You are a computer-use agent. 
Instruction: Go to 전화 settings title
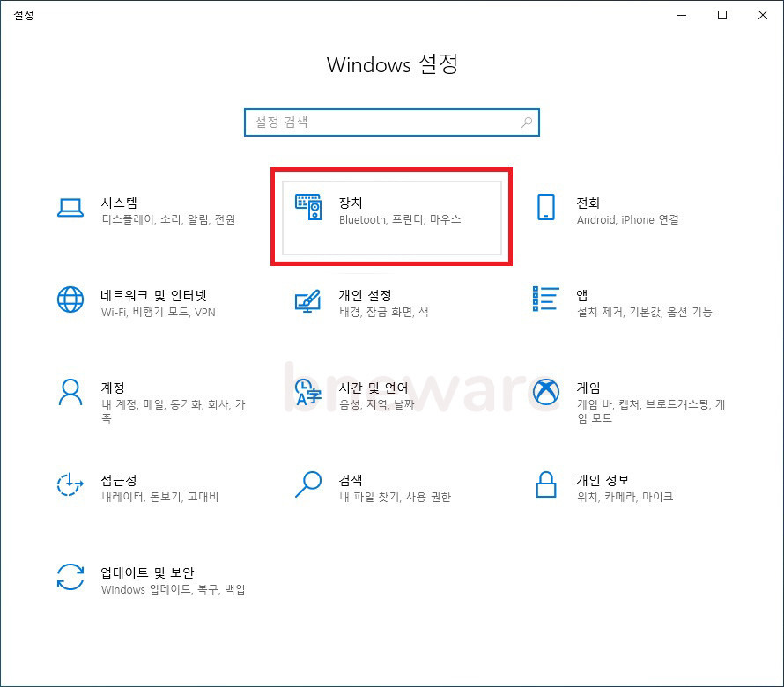[588, 203]
